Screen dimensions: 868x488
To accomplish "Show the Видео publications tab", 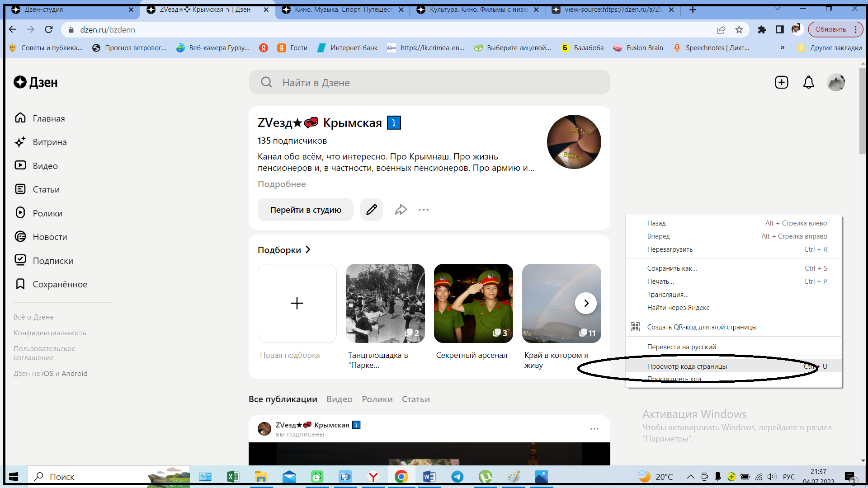I will 340,399.
